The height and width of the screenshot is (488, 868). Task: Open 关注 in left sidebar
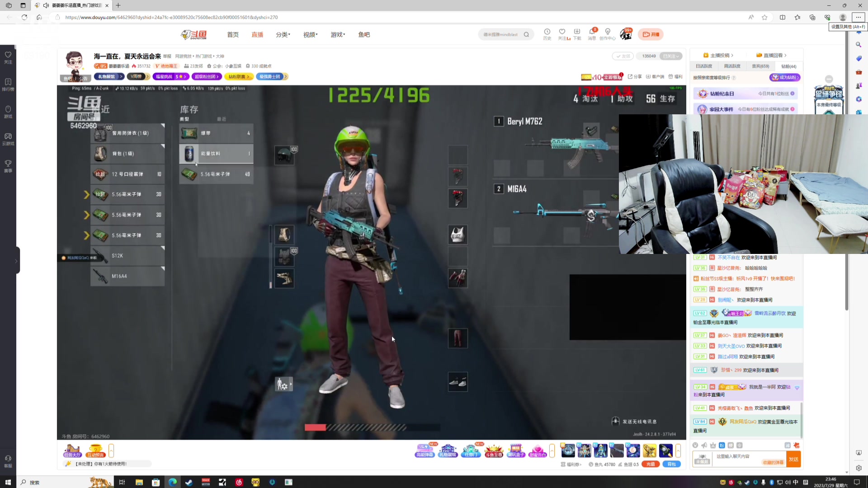click(x=8, y=57)
